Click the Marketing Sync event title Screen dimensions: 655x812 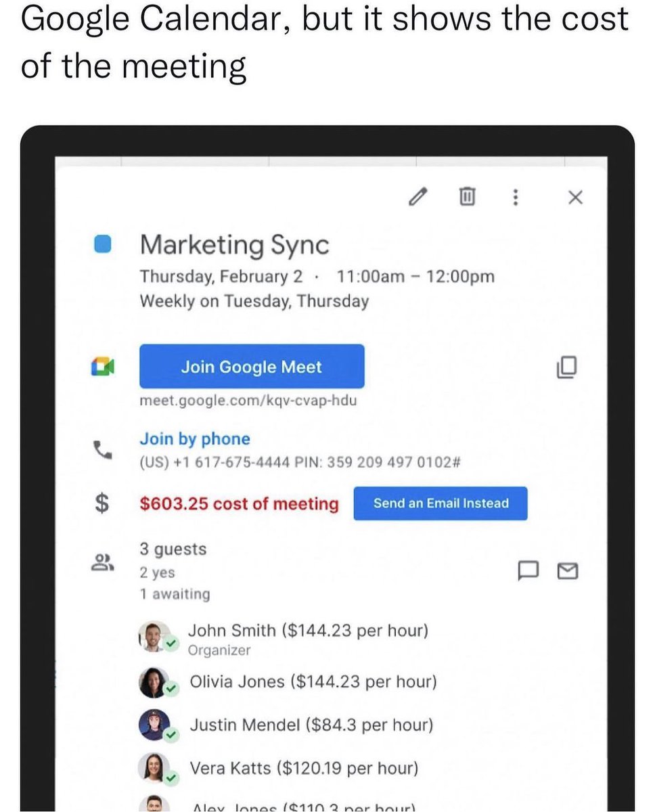coord(234,244)
